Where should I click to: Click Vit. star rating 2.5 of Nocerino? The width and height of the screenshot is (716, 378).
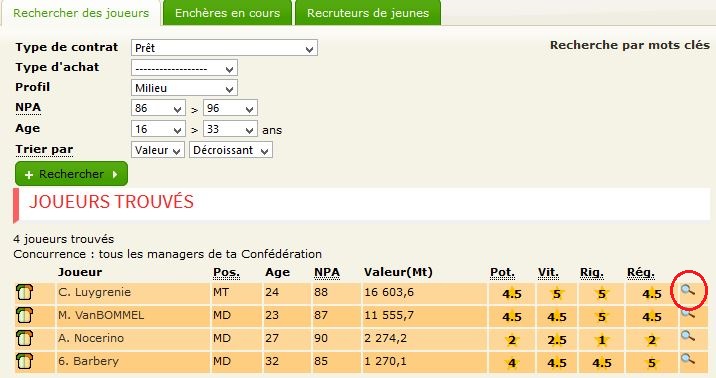pos(557,340)
